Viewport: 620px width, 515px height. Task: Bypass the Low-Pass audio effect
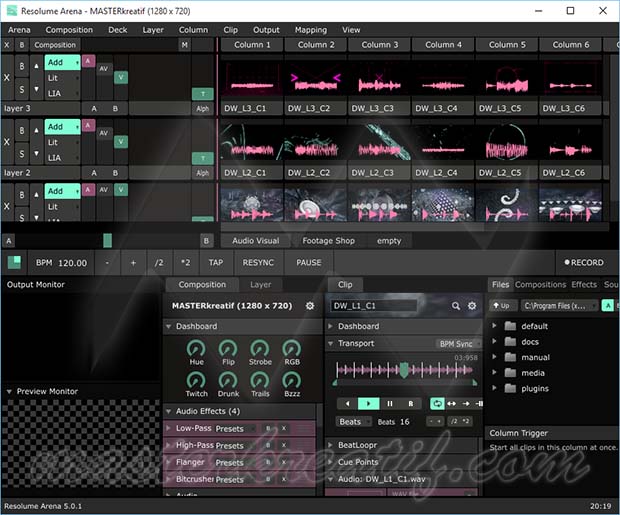coord(268,428)
